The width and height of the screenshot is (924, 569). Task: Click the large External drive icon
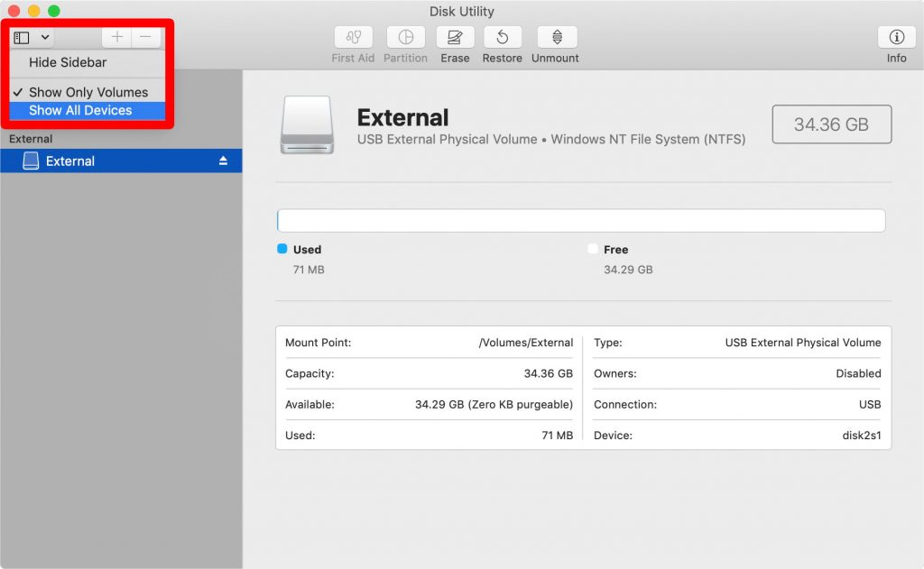pyautogui.click(x=307, y=124)
